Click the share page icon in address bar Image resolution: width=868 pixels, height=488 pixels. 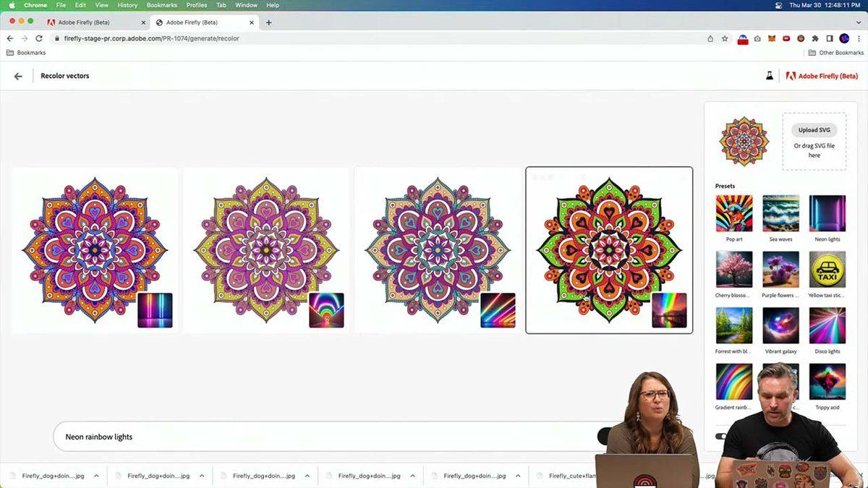click(710, 38)
